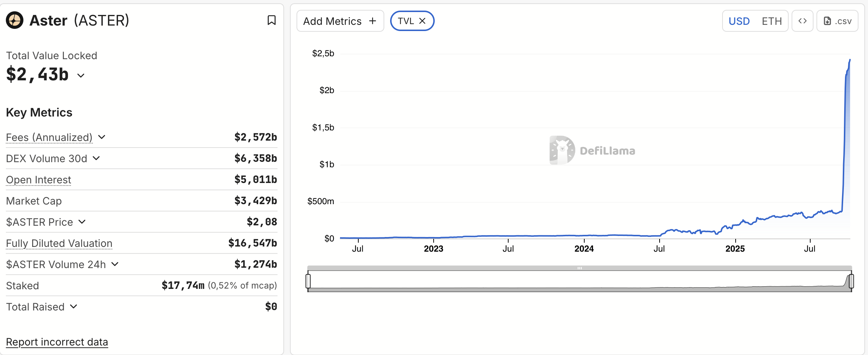Click the plus icon in Add Metrics
The height and width of the screenshot is (355, 868).
[x=373, y=21]
